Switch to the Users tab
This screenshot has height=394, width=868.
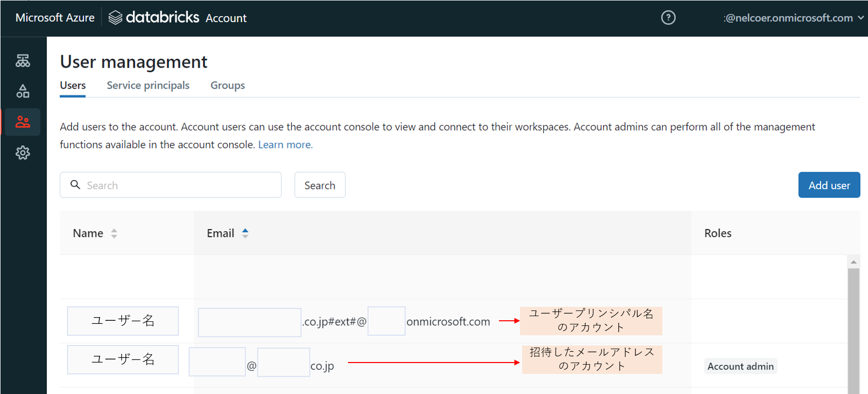tap(73, 86)
